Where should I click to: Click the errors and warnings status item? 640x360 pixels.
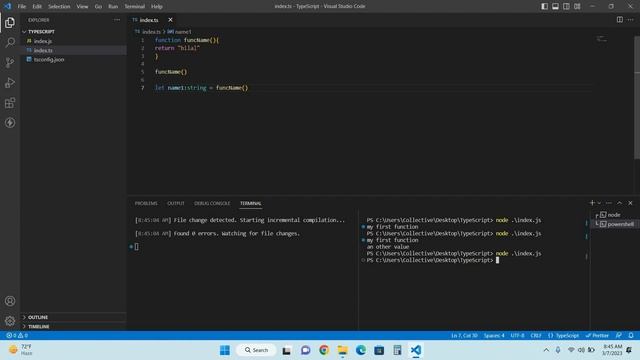tap(17, 336)
